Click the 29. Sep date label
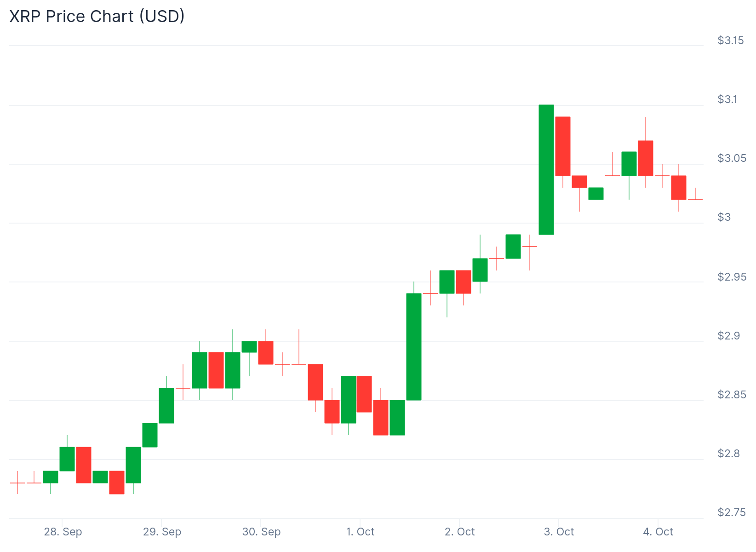Screen dimensions: 756x552 tap(162, 532)
